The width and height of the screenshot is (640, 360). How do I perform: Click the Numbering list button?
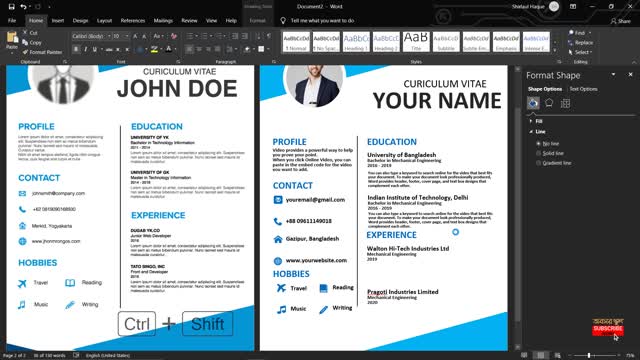(x=205, y=36)
